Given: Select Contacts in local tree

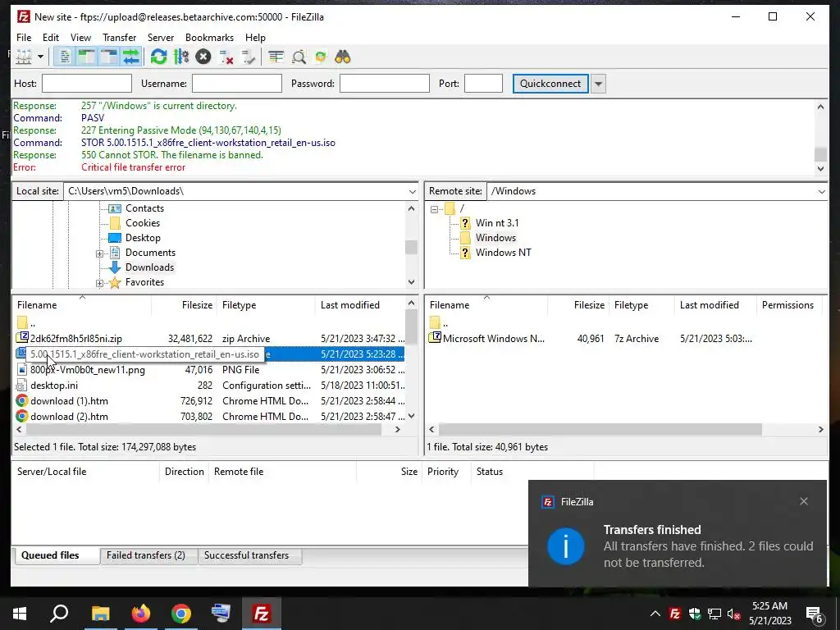Looking at the screenshot, I should pos(144,208).
